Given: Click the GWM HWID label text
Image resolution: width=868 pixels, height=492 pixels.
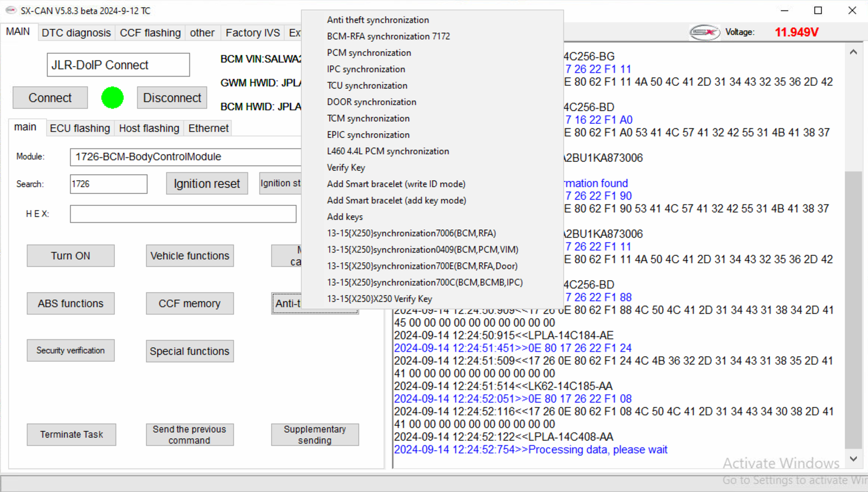Looking at the screenshot, I should (260, 83).
